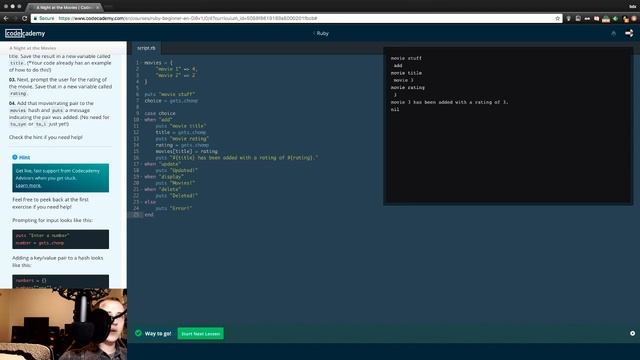Click the 'A Night at the Movies' lesson heading

coord(33,48)
